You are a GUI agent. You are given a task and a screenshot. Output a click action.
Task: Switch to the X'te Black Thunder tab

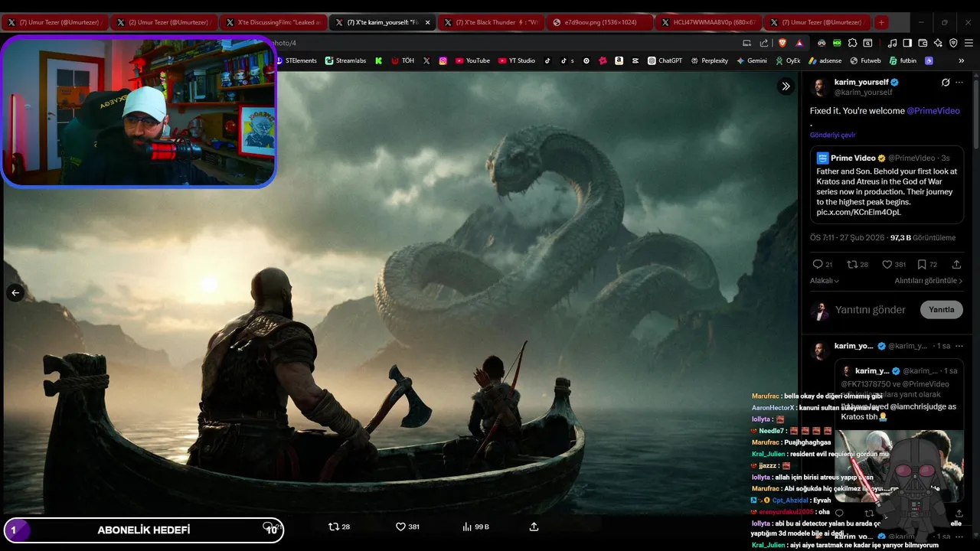pos(491,22)
